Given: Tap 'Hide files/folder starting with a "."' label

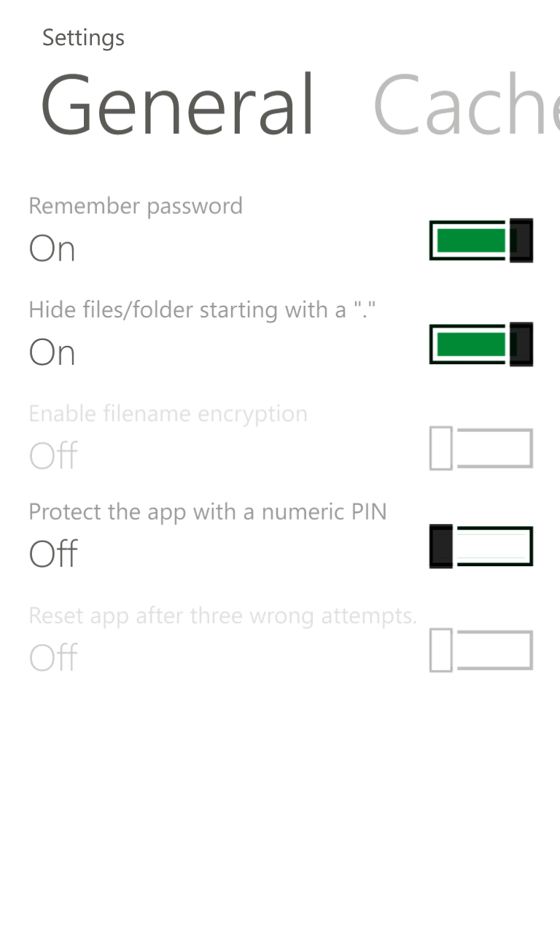Looking at the screenshot, I should point(202,310).
